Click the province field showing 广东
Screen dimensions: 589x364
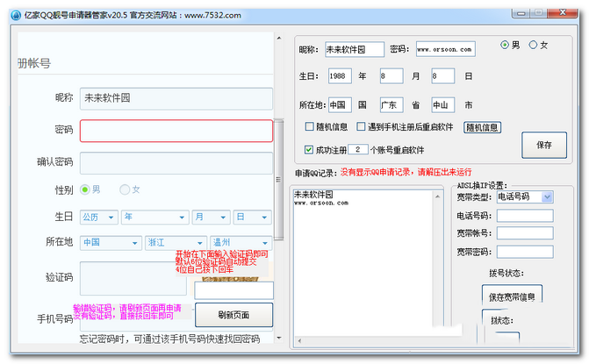(x=391, y=104)
